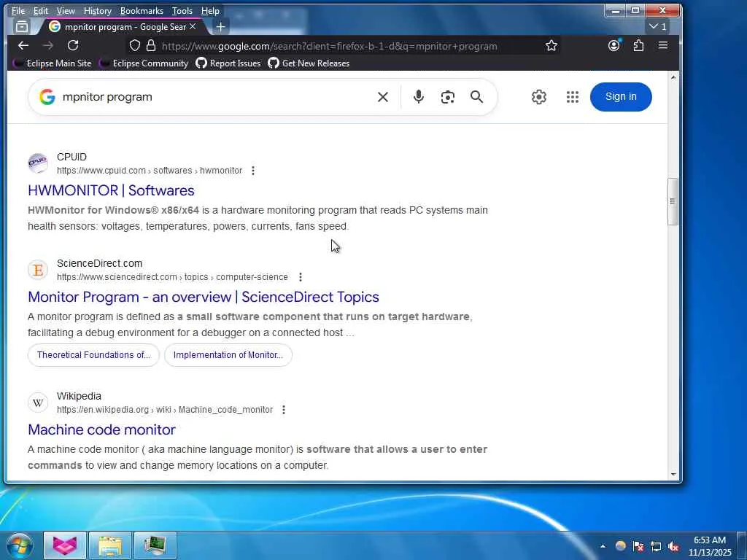The height and width of the screenshot is (560, 747).
Task: Click the https://www.cpuid.com result URL
Action: point(150,171)
